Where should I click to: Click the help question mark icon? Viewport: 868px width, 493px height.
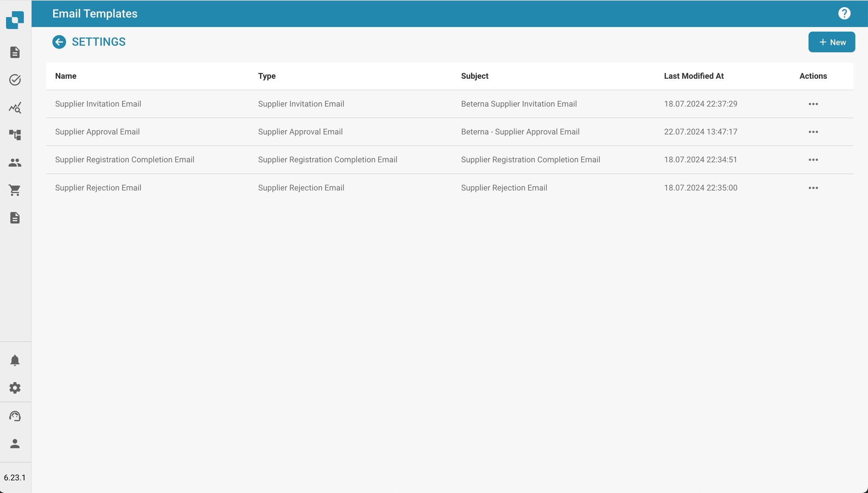tap(844, 14)
